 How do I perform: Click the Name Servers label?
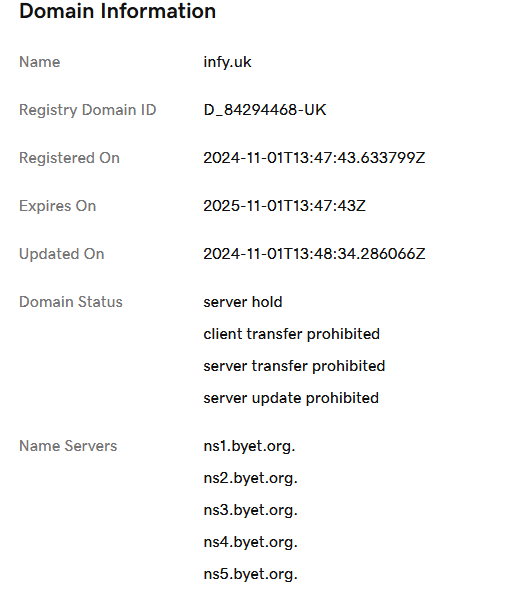68,446
